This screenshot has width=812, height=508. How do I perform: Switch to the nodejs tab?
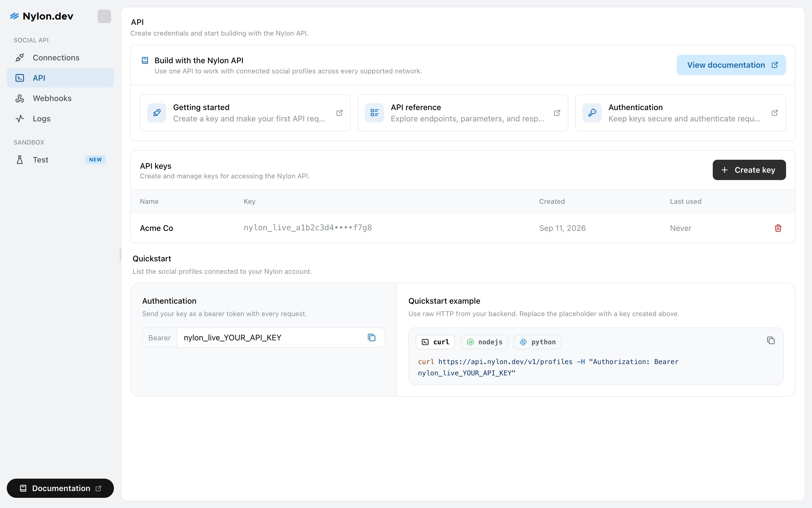coord(484,342)
